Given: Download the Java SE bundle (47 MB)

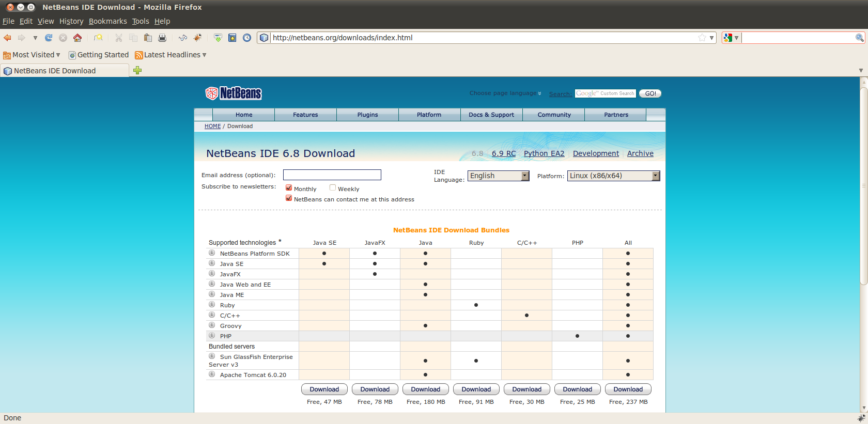Looking at the screenshot, I should click(324, 389).
